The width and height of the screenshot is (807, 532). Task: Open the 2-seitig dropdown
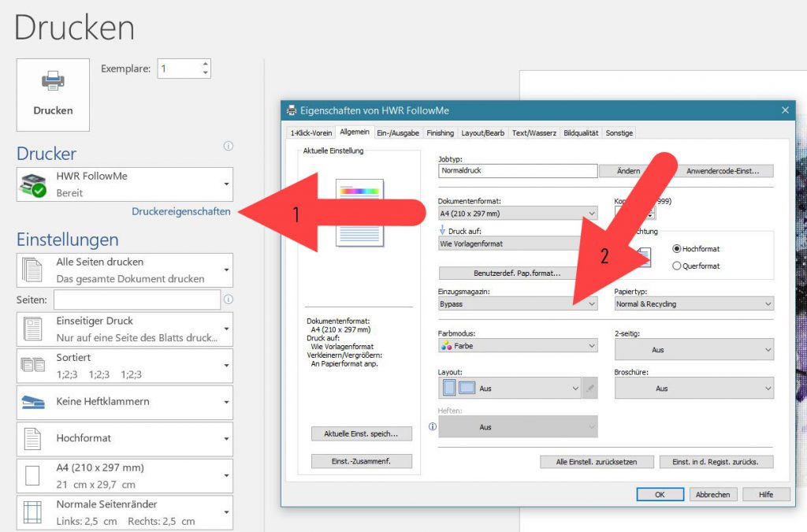(694, 349)
